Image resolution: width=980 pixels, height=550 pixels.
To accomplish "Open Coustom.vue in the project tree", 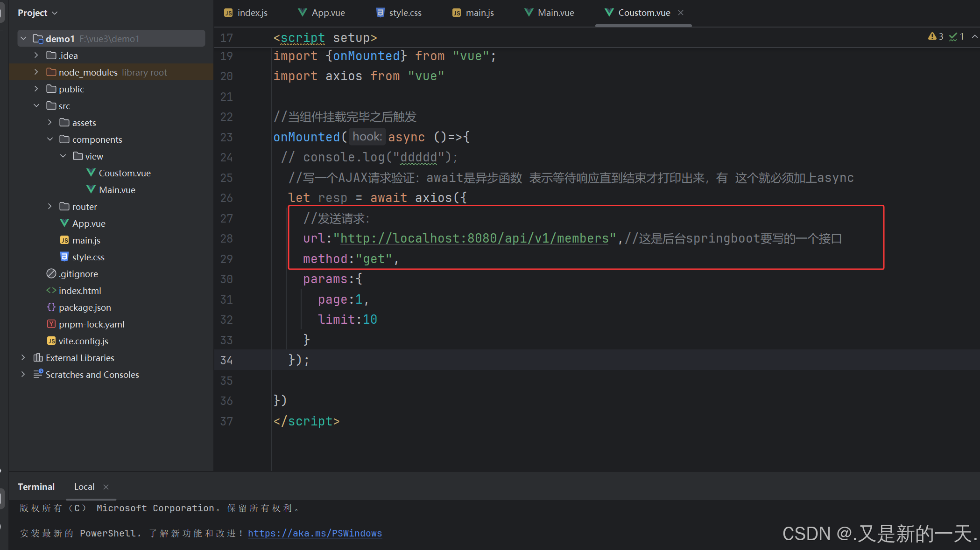I will [125, 173].
